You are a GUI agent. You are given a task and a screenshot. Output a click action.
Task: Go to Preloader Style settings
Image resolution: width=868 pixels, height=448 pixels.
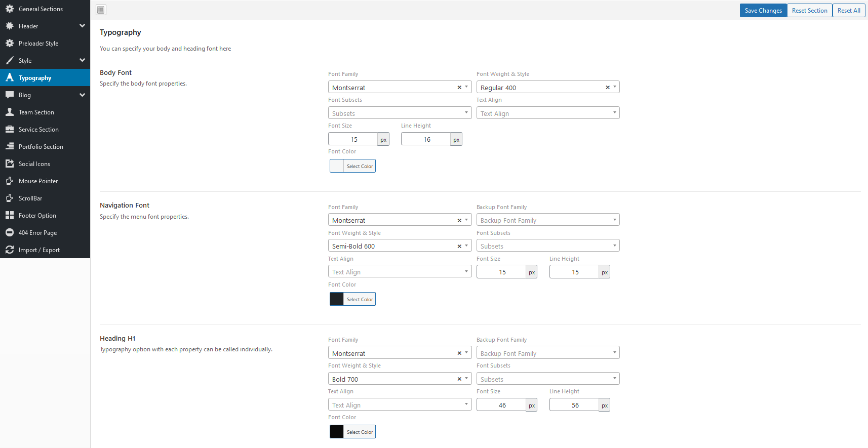point(45,43)
